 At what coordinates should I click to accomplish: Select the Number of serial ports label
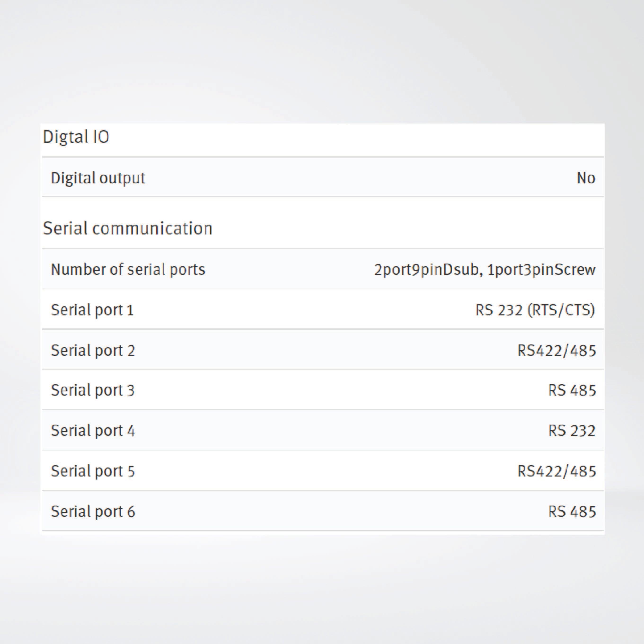[x=128, y=269]
